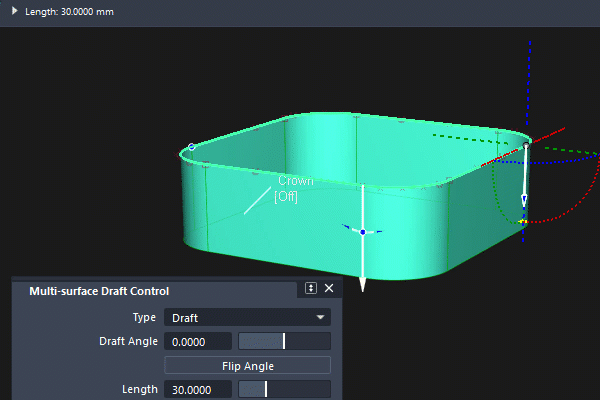The image size is (600, 400).
Task: Click the Draft Angle value field
Action: tap(198, 341)
